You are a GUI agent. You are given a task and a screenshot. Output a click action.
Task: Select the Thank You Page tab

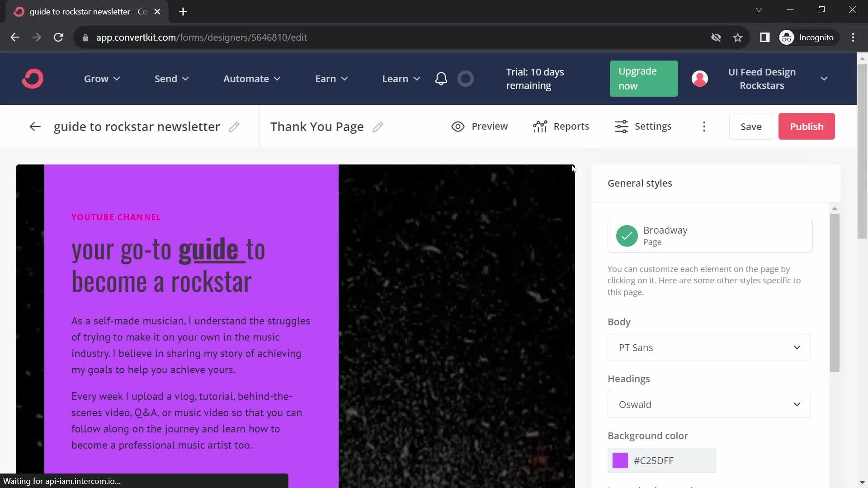click(x=316, y=127)
